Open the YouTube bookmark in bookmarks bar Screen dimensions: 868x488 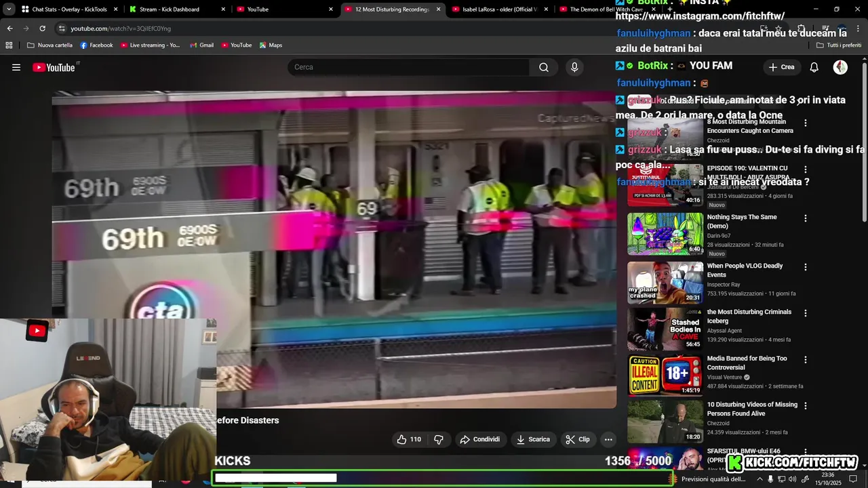tap(236, 45)
